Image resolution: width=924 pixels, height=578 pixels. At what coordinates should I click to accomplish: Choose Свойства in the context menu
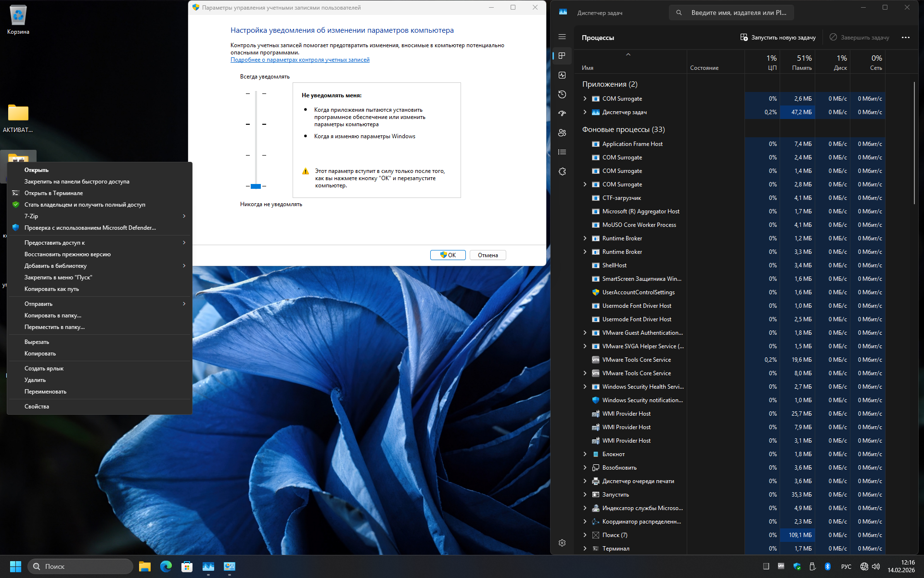(37, 407)
